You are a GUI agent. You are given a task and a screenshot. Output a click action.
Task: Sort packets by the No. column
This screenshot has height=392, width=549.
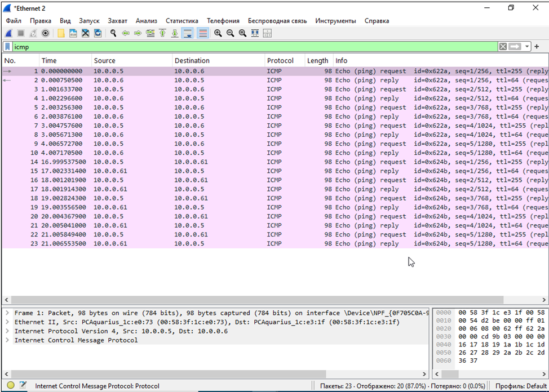click(x=20, y=61)
